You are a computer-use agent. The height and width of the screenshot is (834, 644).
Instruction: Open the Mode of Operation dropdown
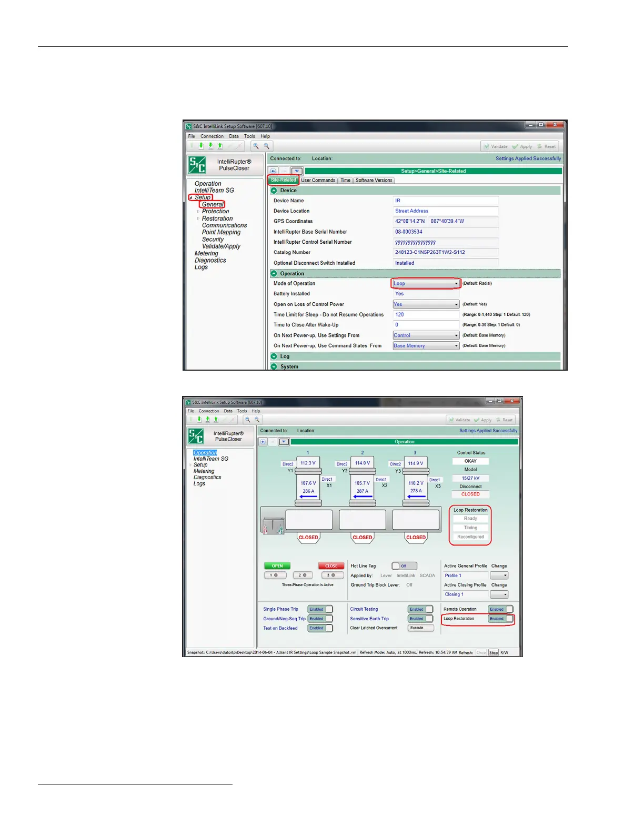point(426,283)
